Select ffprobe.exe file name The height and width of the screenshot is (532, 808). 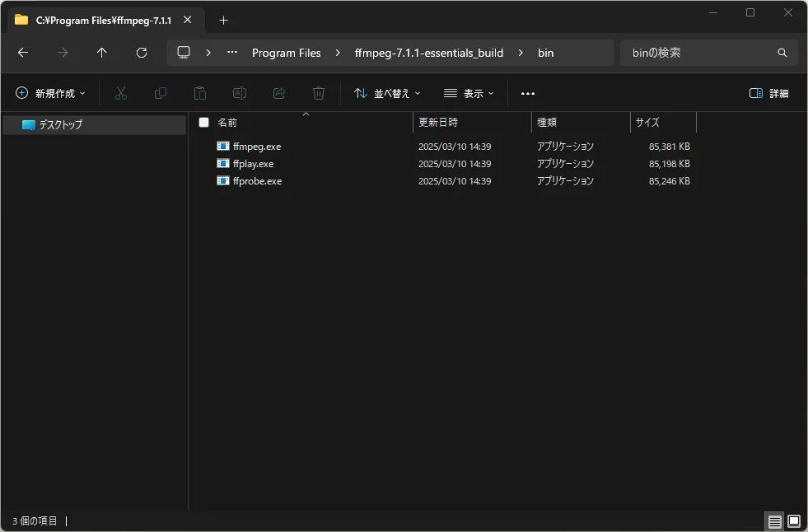[x=257, y=181]
